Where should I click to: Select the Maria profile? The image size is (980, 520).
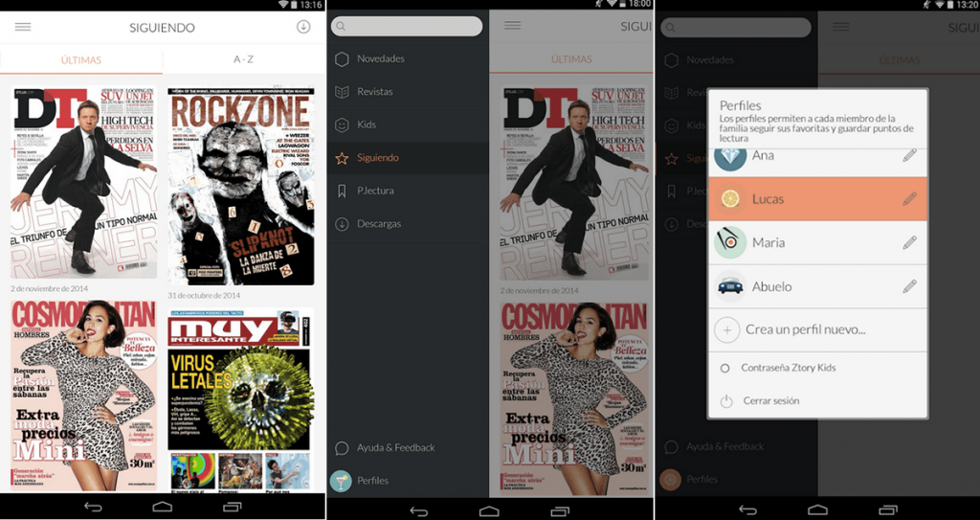click(817, 243)
